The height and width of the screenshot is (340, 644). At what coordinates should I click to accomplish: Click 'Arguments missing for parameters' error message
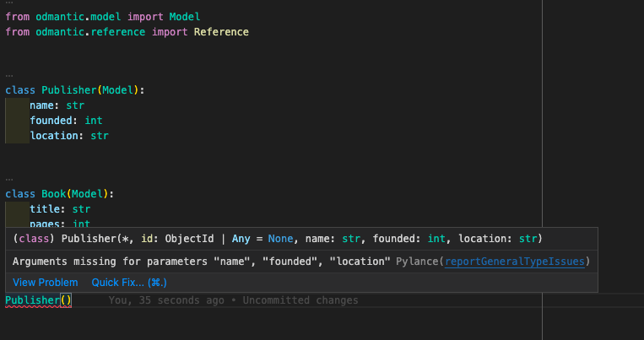[201, 262]
